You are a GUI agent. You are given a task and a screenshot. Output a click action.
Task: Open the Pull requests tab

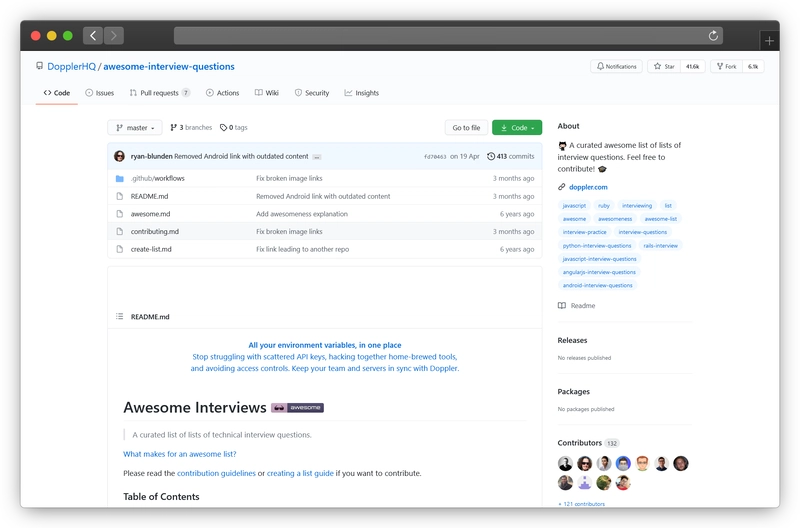[x=160, y=93]
